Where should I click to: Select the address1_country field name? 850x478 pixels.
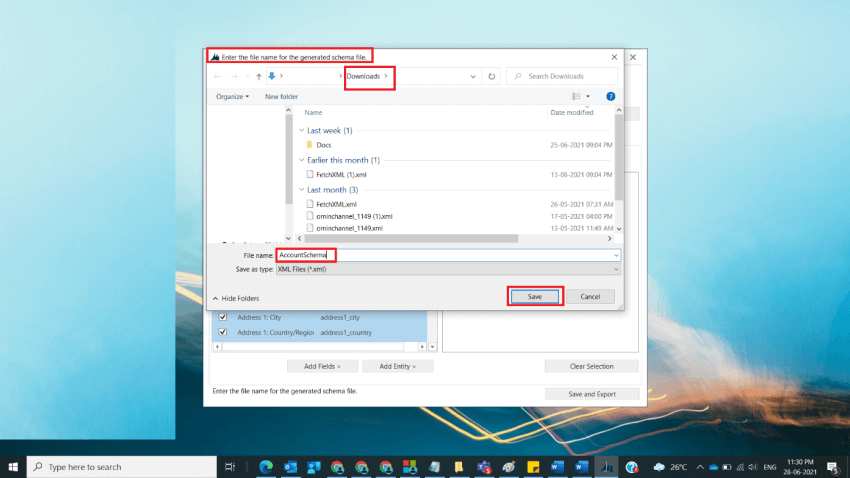(x=346, y=332)
